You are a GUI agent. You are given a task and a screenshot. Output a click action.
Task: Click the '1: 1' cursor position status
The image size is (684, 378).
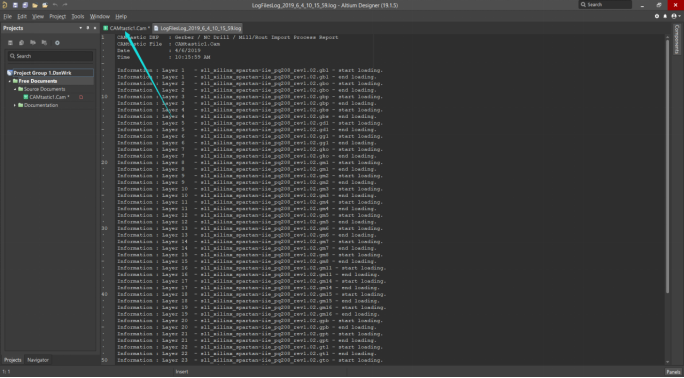click(6, 372)
